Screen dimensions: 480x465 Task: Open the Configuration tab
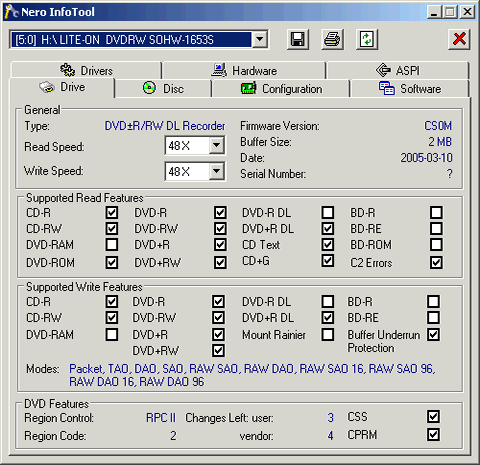[x=281, y=89]
